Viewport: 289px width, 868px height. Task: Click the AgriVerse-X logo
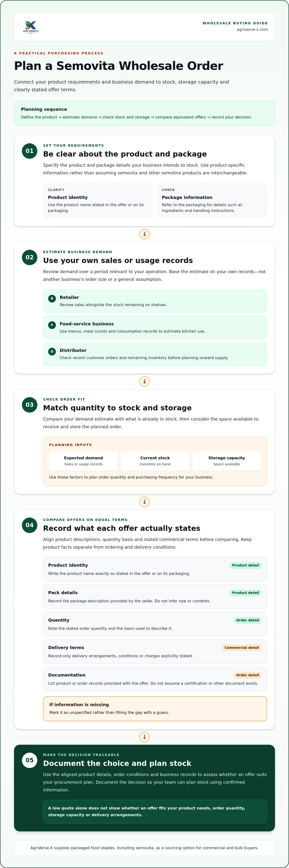31,27
